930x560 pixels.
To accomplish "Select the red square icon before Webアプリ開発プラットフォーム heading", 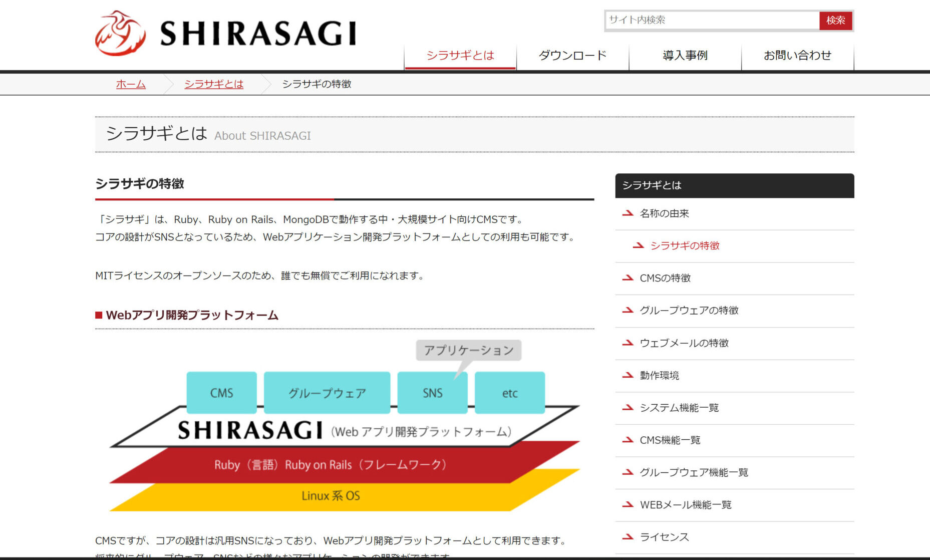I will [x=99, y=315].
